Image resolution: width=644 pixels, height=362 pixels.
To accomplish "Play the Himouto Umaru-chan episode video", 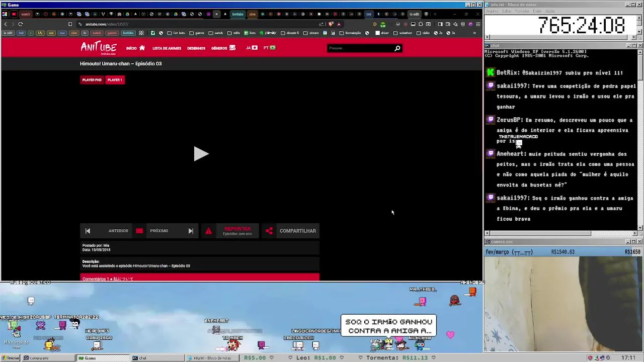I will [x=201, y=154].
